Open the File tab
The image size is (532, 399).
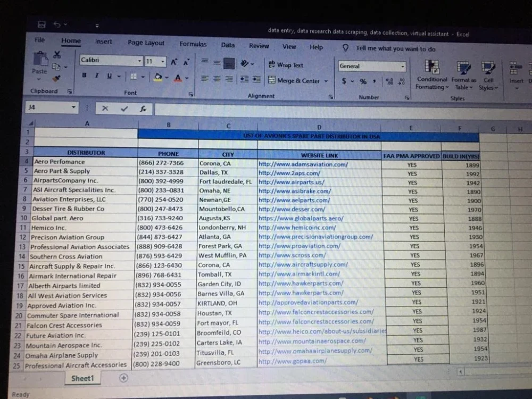click(x=39, y=40)
